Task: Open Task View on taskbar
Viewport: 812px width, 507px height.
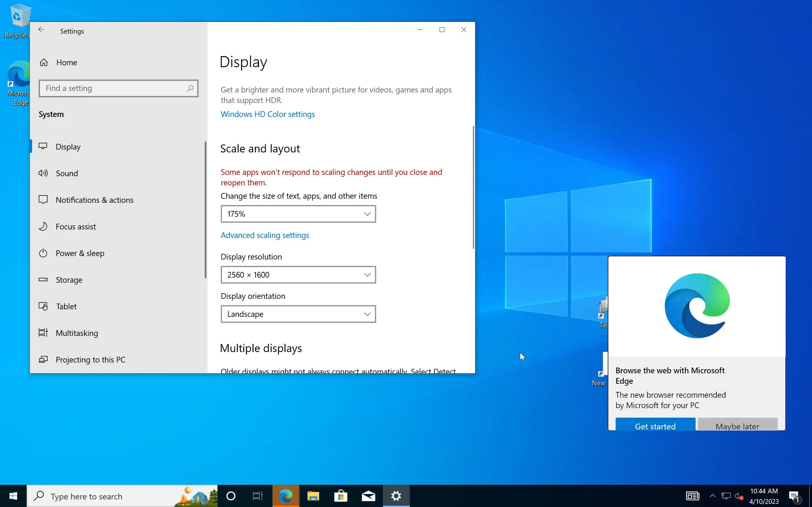Action: [x=257, y=496]
